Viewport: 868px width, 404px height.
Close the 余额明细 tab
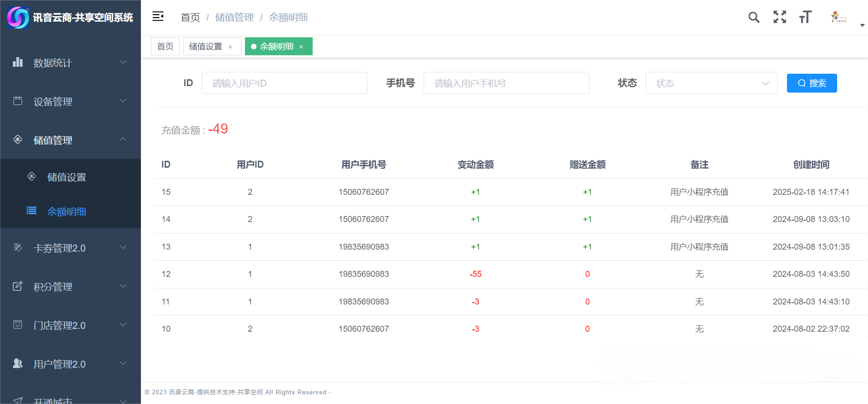(x=301, y=47)
